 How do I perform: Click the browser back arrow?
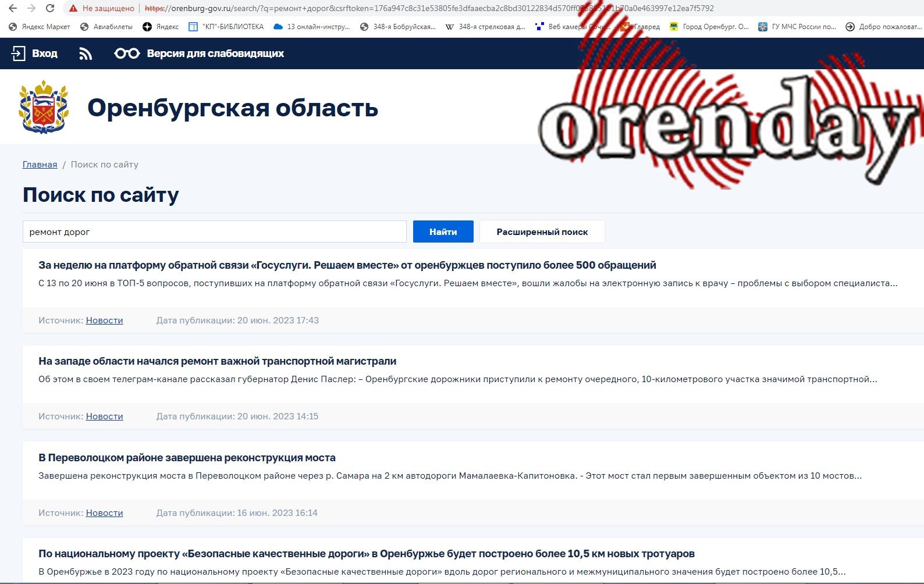[13, 8]
